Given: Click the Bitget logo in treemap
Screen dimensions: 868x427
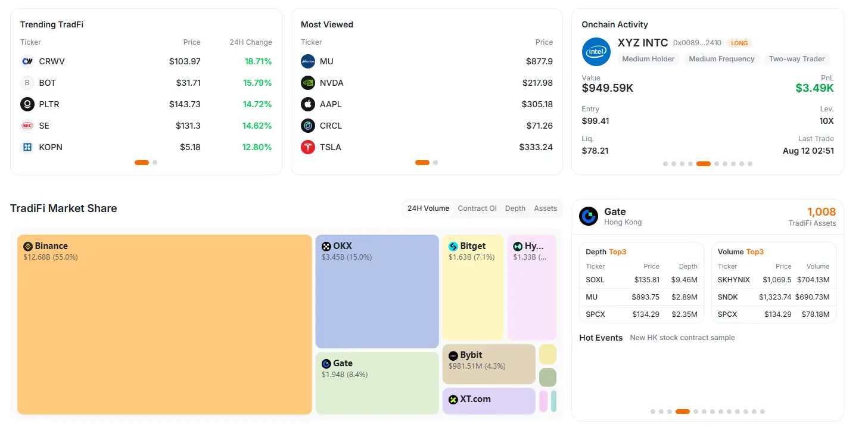Looking at the screenshot, I should click(x=453, y=247).
